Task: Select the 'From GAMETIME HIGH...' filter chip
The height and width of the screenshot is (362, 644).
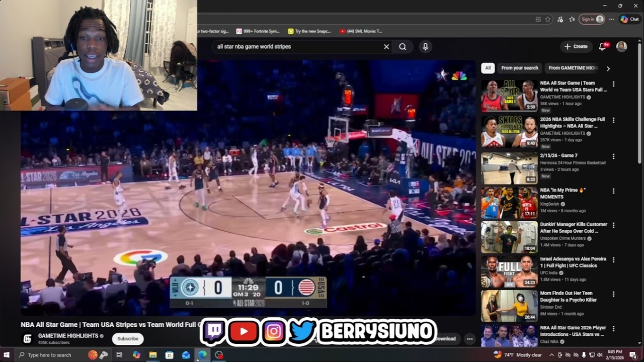Action: coord(573,68)
